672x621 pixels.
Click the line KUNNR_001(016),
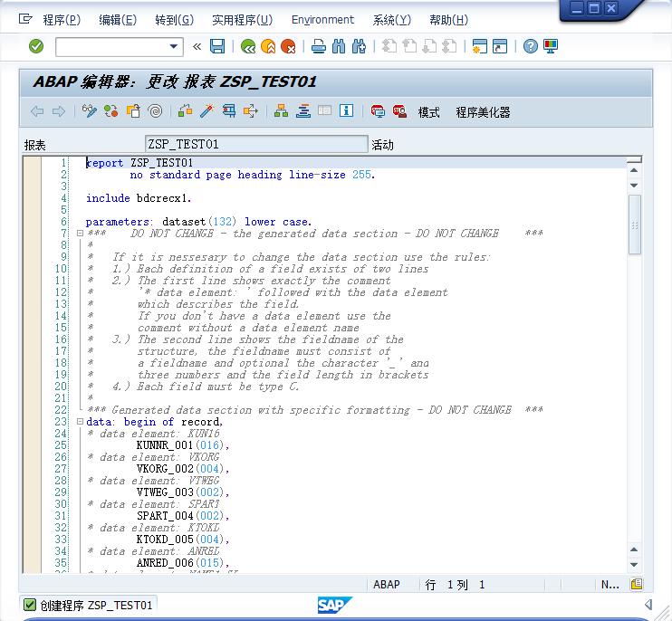[183, 445]
